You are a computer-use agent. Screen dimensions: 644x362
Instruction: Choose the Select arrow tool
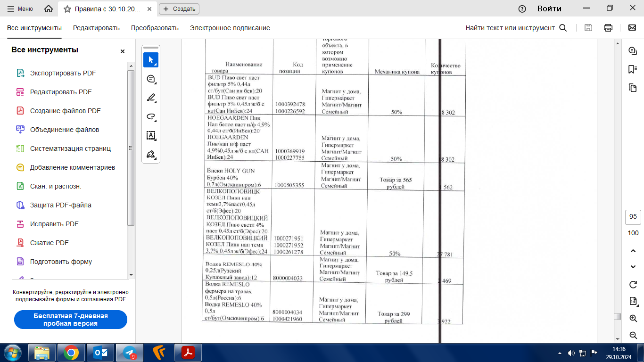coord(151,60)
